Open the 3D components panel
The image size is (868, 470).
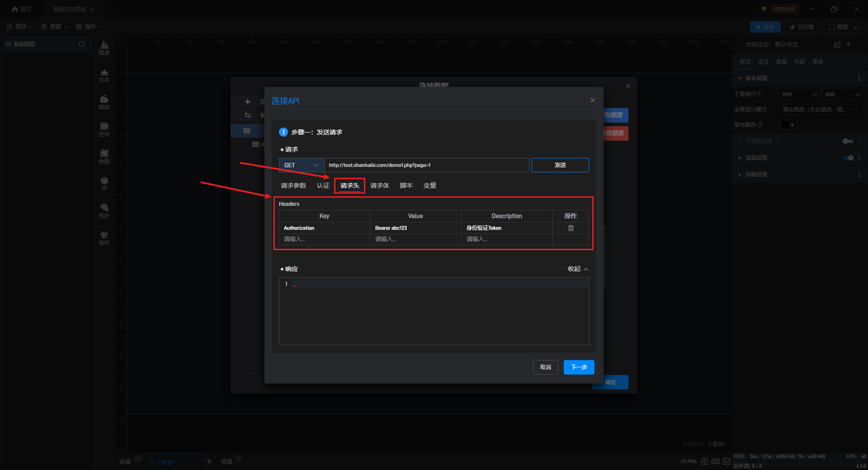pos(104,183)
